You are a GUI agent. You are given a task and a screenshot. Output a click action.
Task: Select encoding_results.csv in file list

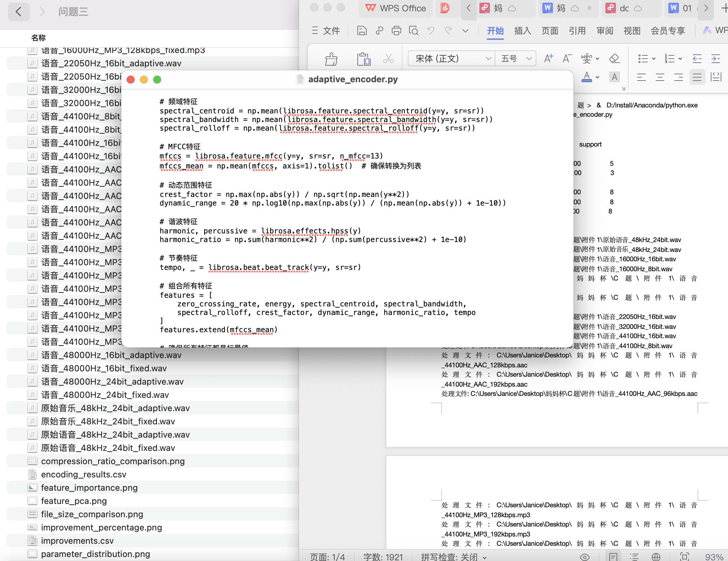84,474
